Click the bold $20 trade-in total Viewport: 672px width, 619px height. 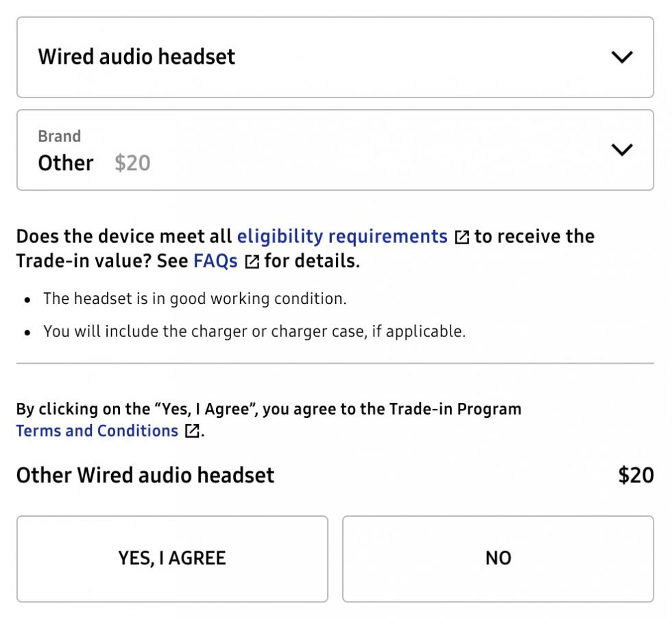click(x=635, y=475)
